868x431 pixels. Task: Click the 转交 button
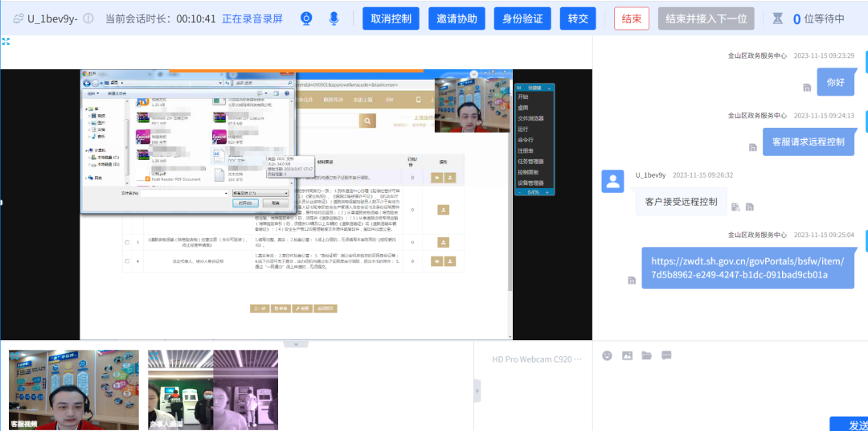coord(578,18)
